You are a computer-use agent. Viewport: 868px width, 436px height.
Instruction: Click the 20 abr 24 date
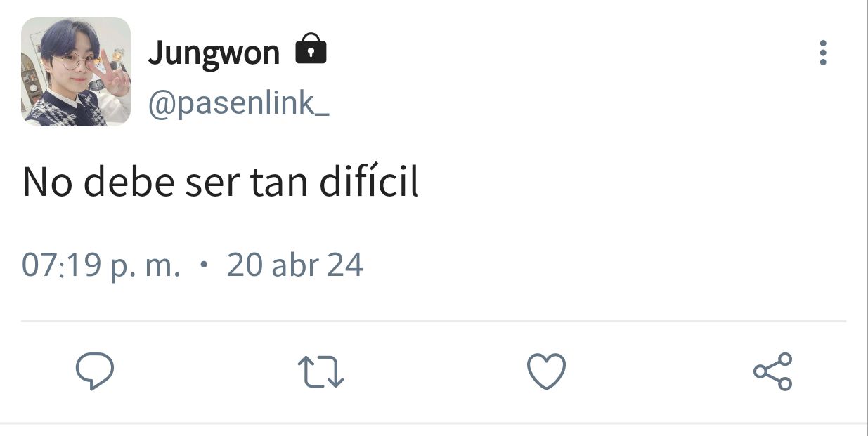pos(294,265)
